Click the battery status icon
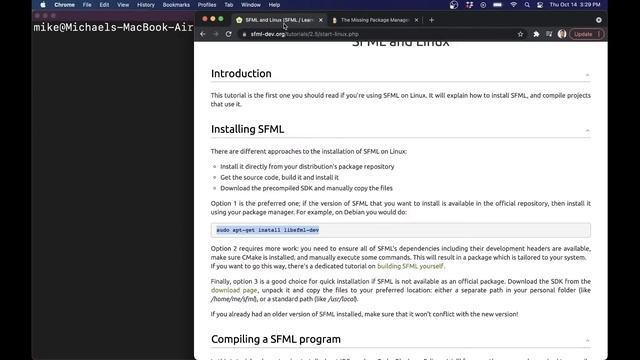This screenshot has height=360, width=640. pyautogui.click(x=497, y=5)
